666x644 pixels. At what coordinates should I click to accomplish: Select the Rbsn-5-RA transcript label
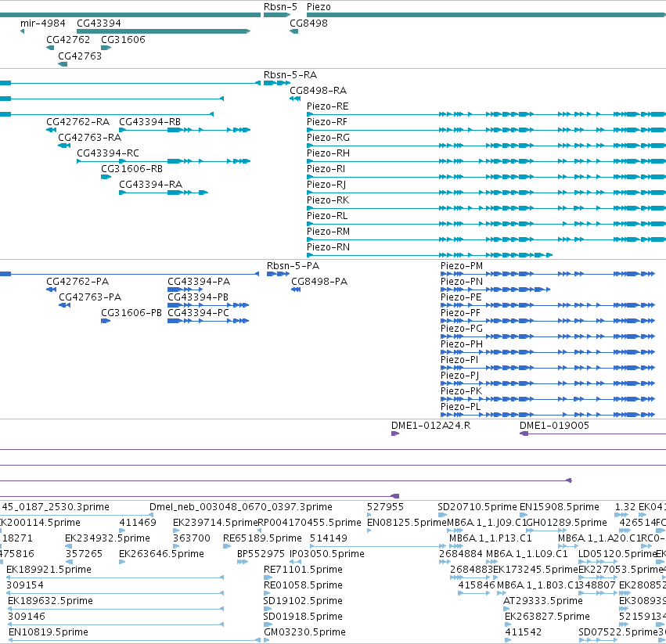[290, 75]
